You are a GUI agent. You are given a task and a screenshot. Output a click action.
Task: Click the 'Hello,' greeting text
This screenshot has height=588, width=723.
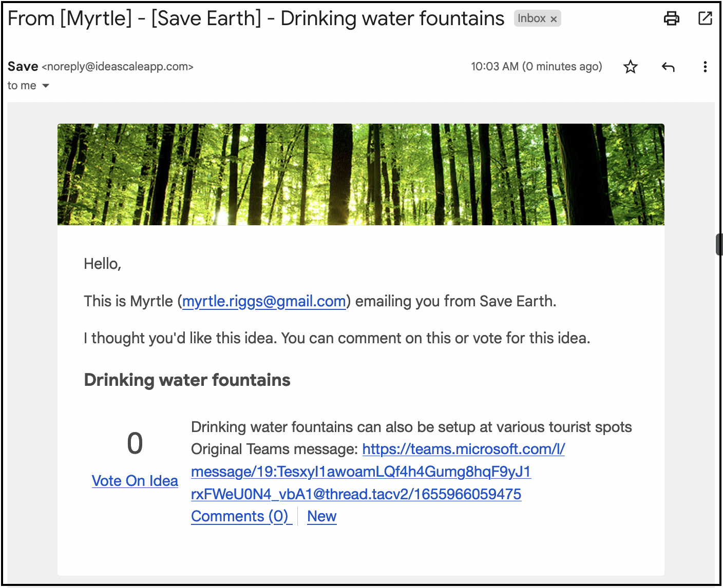click(x=103, y=264)
